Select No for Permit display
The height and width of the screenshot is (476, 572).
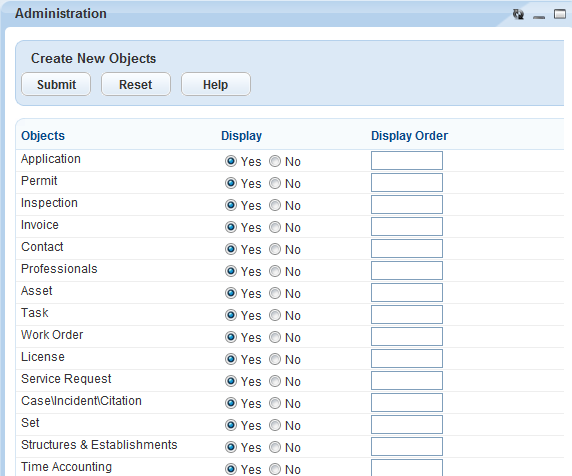point(275,183)
